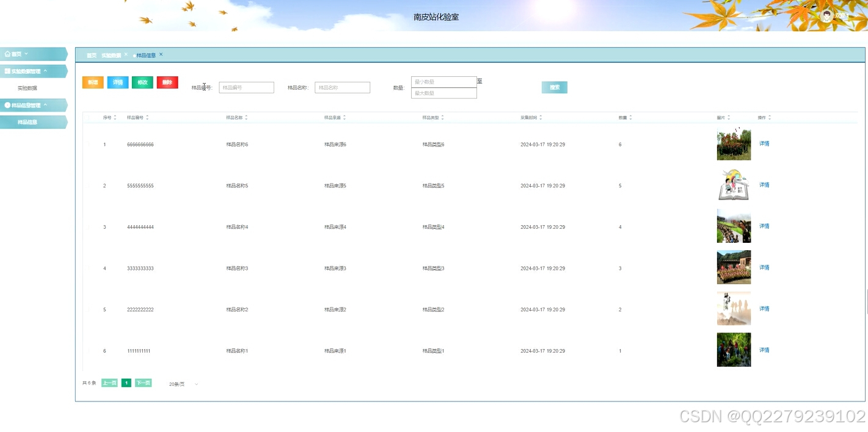Click the home icon beside 首页

8,54
